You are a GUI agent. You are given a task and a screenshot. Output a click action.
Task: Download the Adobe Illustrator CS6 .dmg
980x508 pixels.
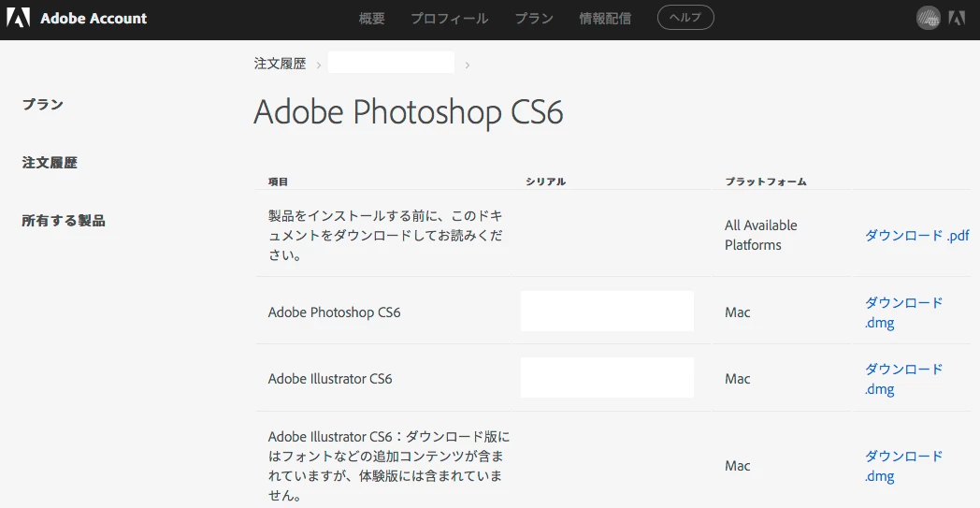[x=903, y=379]
